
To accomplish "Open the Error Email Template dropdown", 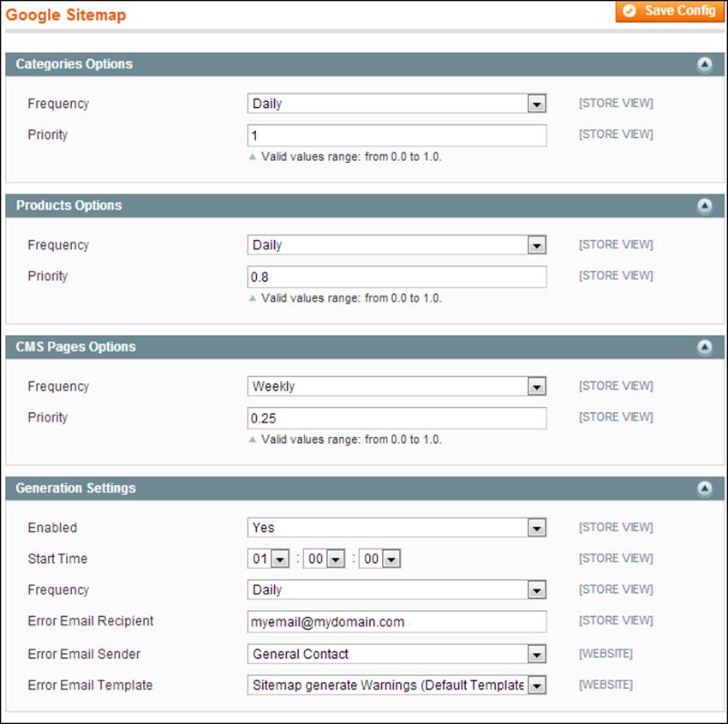I will (397, 685).
